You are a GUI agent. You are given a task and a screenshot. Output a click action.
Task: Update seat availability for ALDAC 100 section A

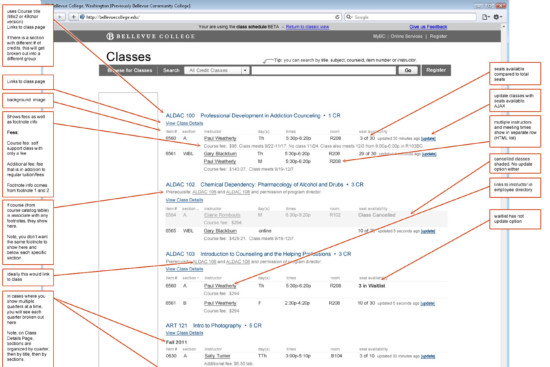pyautogui.click(x=428, y=139)
